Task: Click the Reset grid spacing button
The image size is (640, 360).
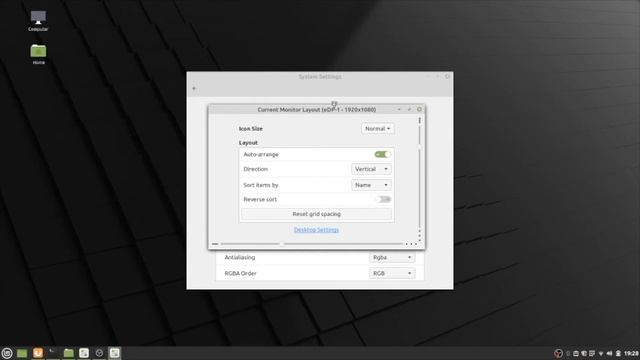Action: pos(316,214)
